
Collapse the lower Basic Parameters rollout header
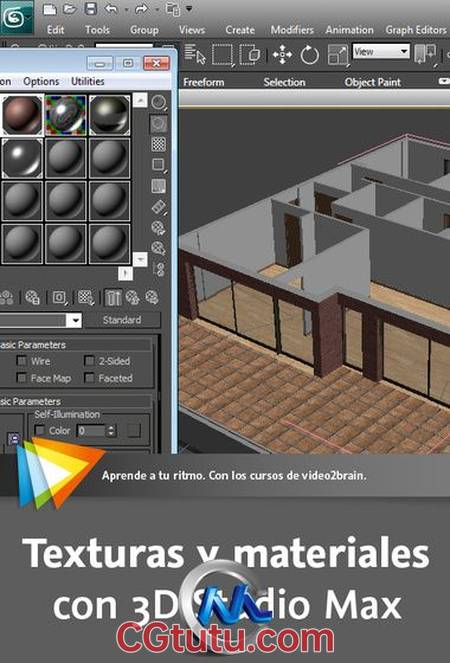[75, 401]
